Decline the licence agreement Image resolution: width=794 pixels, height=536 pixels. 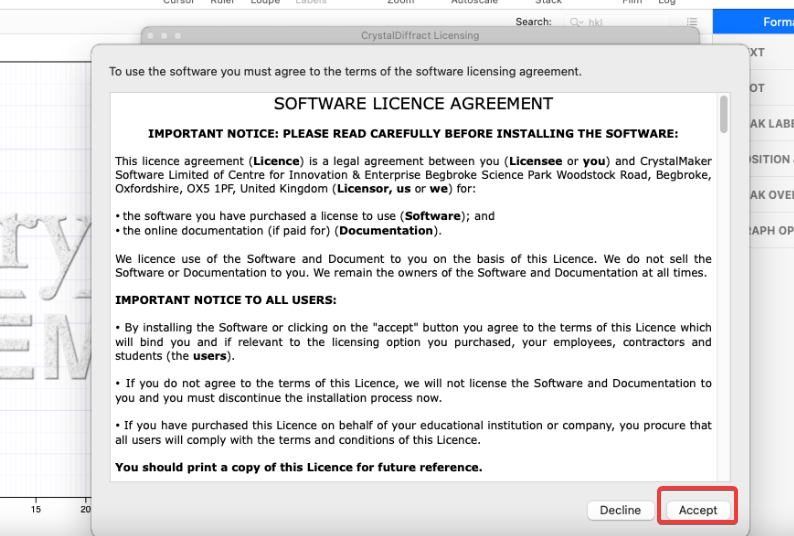620,510
